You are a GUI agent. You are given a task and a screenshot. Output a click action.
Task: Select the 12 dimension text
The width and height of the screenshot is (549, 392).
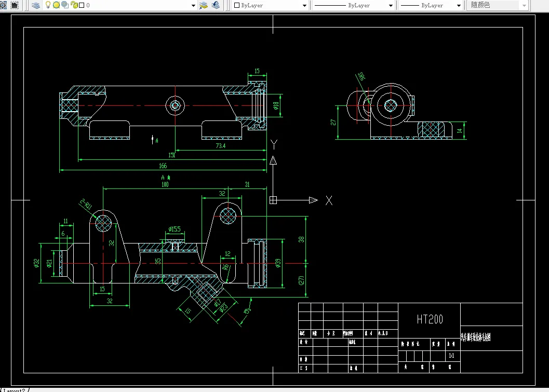click(227, 254)
